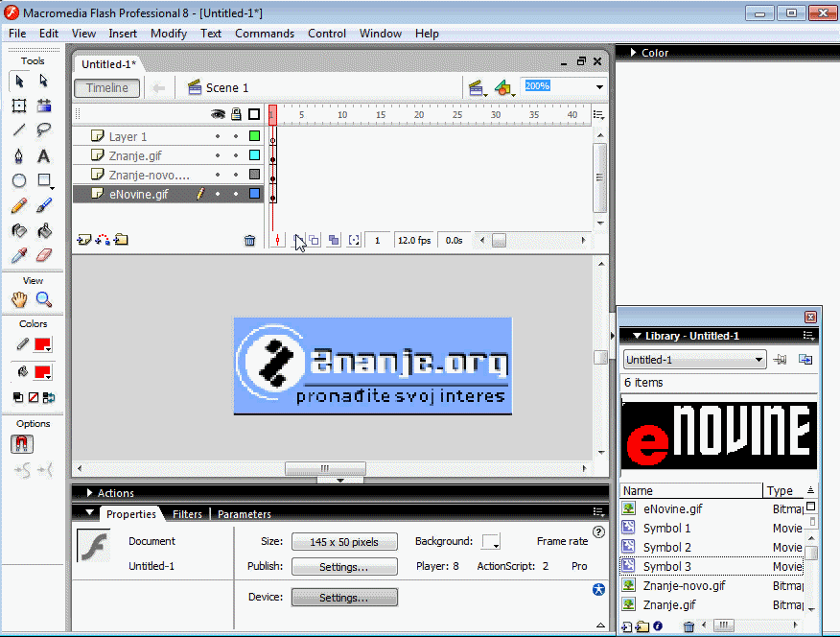
Task: Open the zoom percentage dropdown
Action: (599, 86)
